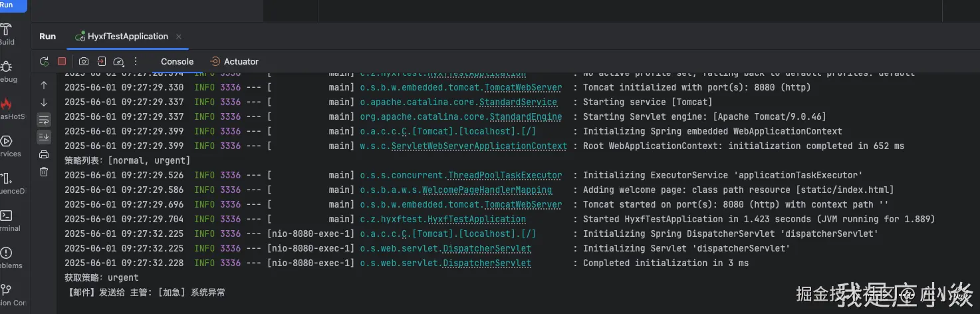Toggle soft-wrap in console
The image size is (980, 314).
tap(44, 120)
